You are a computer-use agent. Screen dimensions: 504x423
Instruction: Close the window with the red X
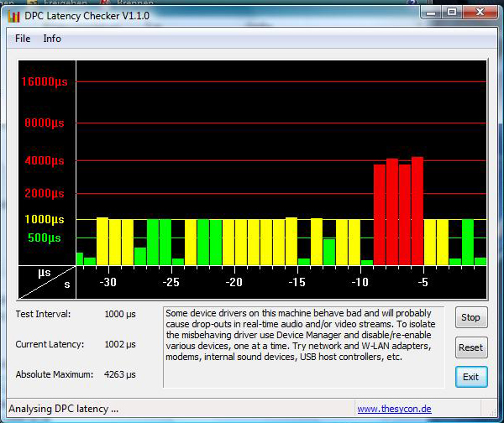(x=480, y=13)
